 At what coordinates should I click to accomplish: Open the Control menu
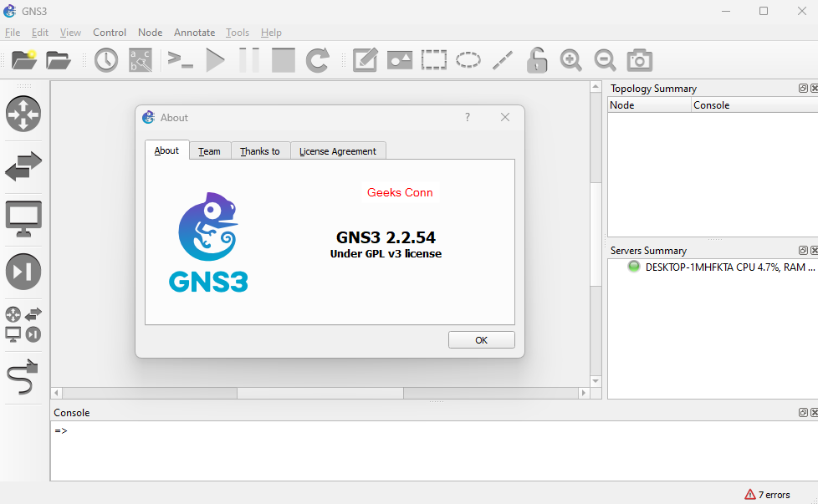click(110, 33)
